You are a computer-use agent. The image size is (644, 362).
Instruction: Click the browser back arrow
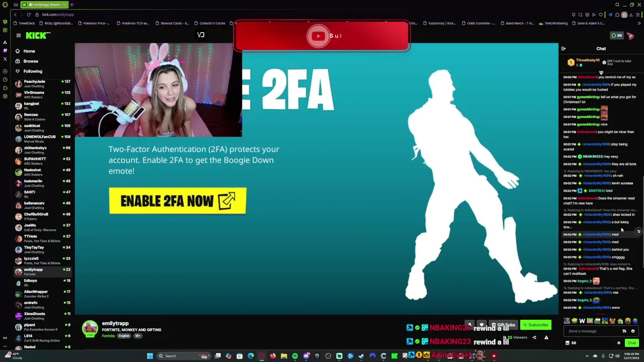pos(15,15)
